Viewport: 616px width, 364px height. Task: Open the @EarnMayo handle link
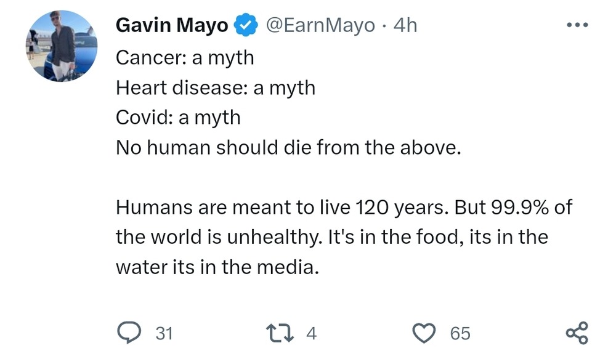point(320,25)
